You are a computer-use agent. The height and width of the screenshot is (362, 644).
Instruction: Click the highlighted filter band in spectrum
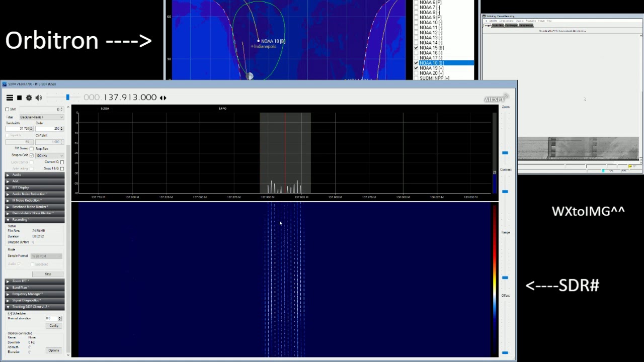tap(285, 153)
